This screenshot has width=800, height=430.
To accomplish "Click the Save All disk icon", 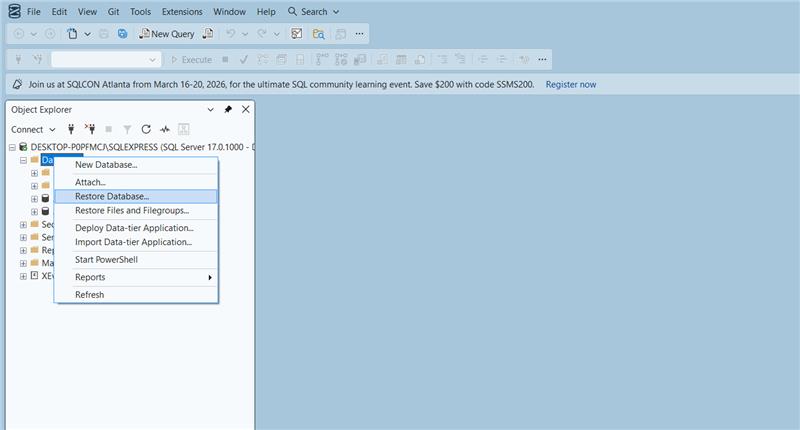I will click(123, 33).
